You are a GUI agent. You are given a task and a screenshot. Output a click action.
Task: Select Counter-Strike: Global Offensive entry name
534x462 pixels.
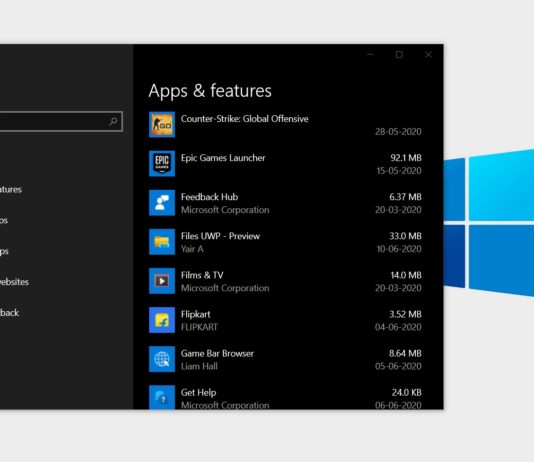tap(245, 119)
